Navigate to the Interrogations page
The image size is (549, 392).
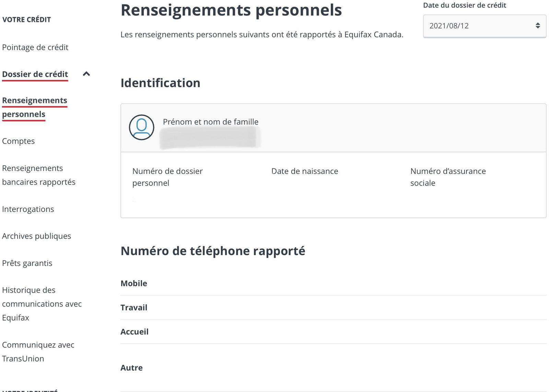coord(28,209)
